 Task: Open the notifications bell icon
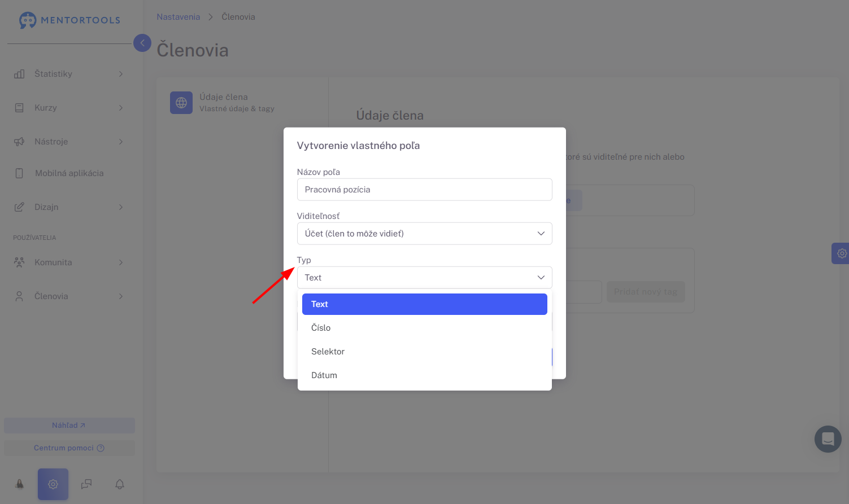120,484
